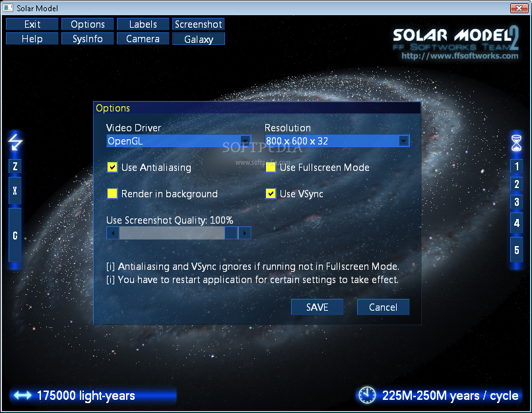Select the X button in left sidebar

(15, 191)
